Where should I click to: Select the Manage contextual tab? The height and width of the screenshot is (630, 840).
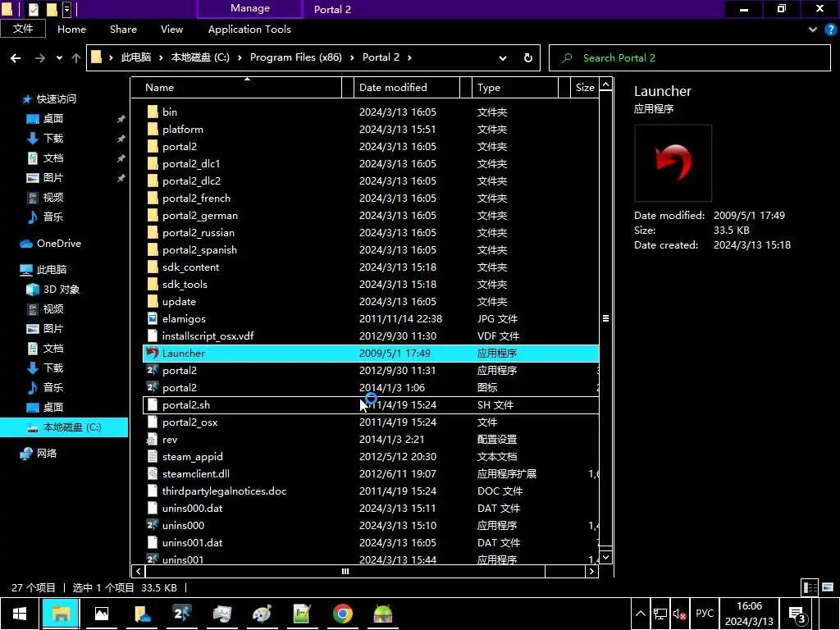click(x=250, y=8)
